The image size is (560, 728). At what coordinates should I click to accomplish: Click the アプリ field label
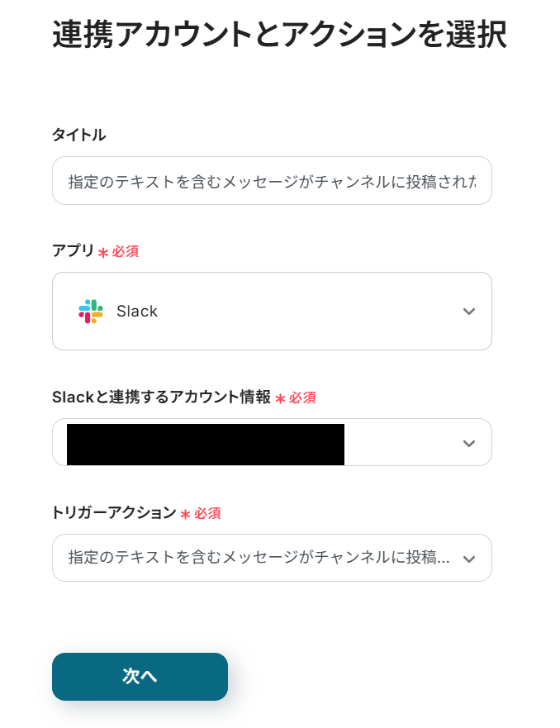click(x=73, y=250)
